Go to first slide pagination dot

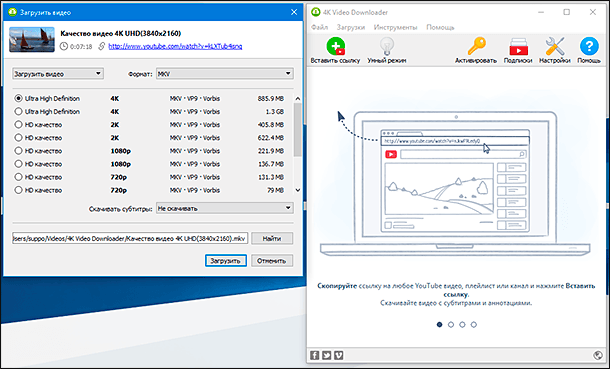tap(440, 324)
